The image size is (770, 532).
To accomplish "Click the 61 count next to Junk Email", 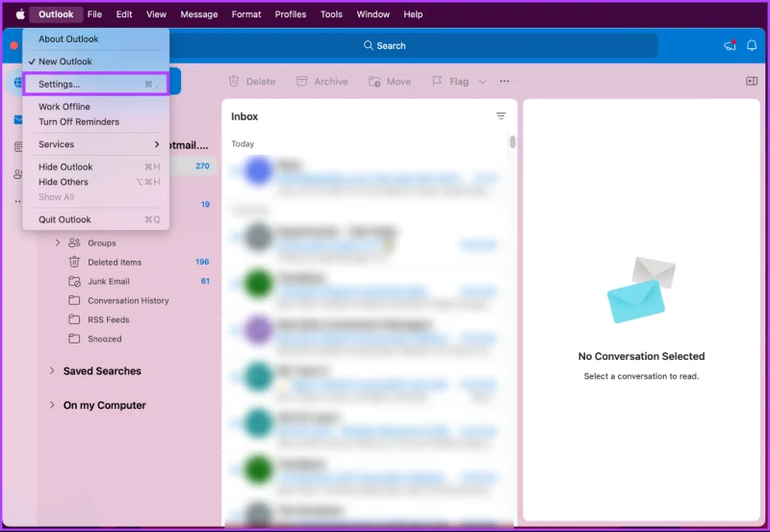I will click(205, 281).
